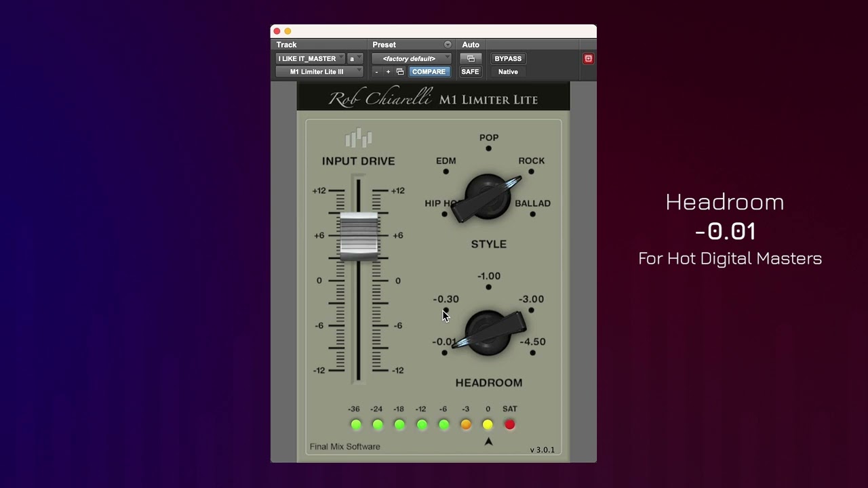The height and width of the screenshot is (488, 868).
Task: Select the next preset plus button
Action: click(388, 72)
